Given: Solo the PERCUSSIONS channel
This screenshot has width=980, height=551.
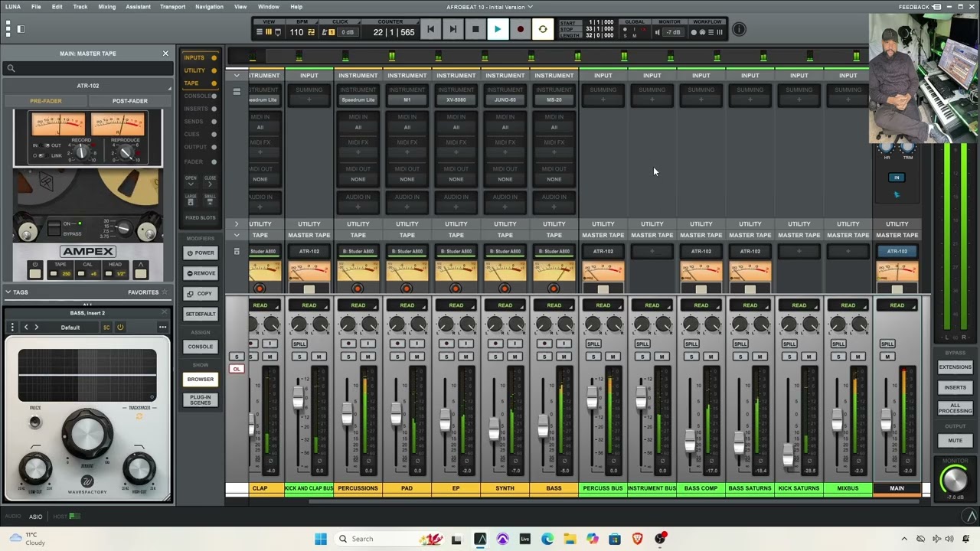Looking at the screenshot, I should [x=348, y=357].
